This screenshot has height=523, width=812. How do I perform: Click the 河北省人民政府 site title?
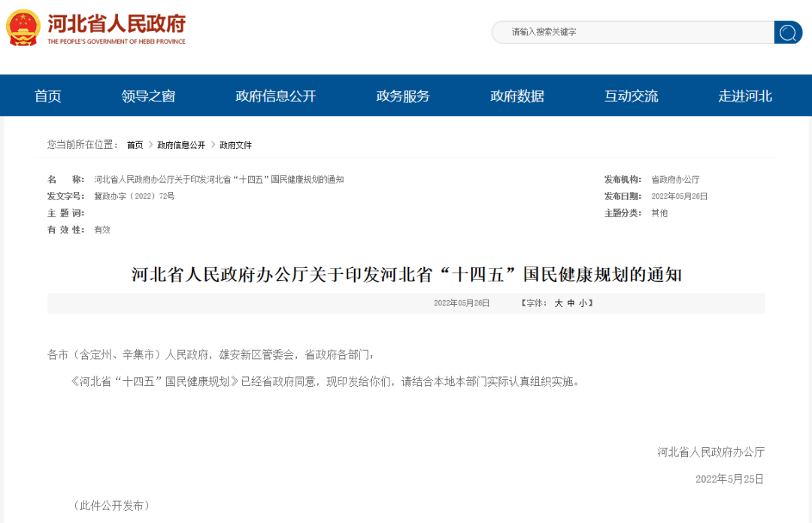[117, 23]
